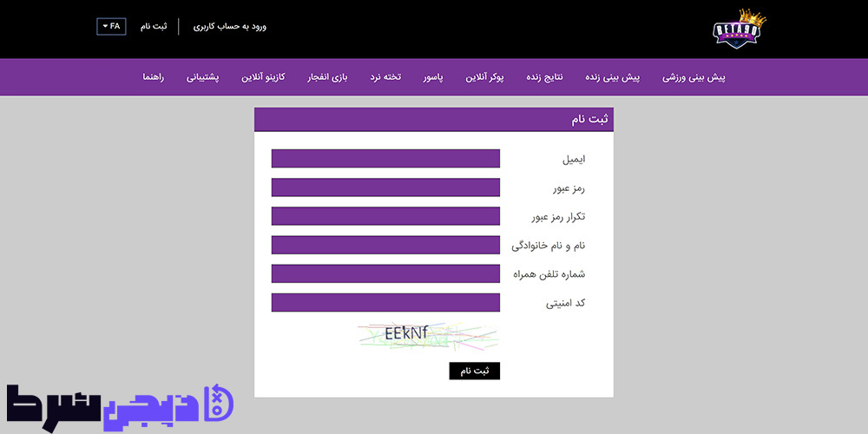Viewport: 868px width, 434px height.
Task: Select پاسور in navigation bar
Action: point(433,77)
